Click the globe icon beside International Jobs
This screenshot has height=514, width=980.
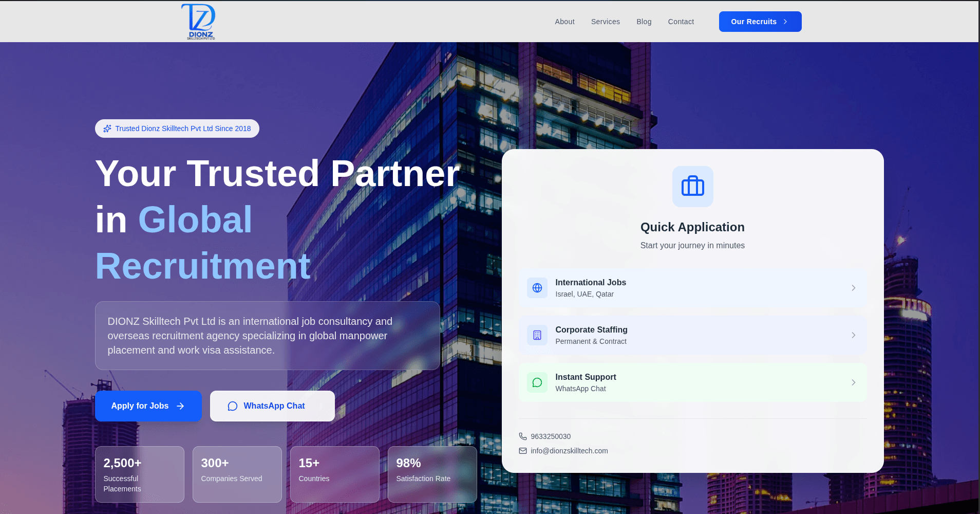537,288
